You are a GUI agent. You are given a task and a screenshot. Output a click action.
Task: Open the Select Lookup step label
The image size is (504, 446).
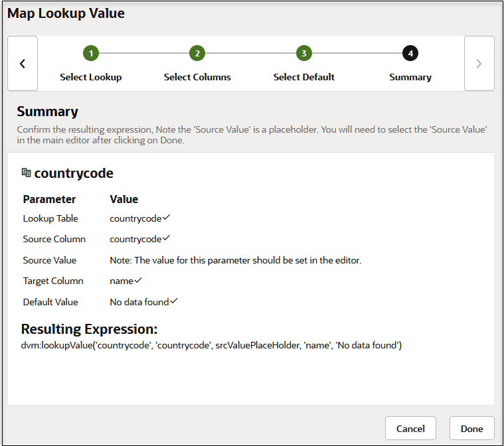[91, 77]
